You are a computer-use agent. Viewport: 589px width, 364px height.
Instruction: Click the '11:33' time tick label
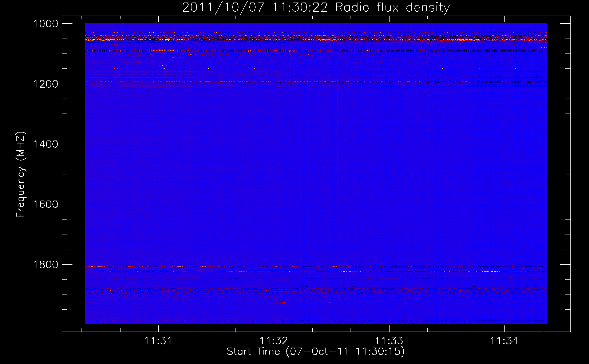pos(389,341)
